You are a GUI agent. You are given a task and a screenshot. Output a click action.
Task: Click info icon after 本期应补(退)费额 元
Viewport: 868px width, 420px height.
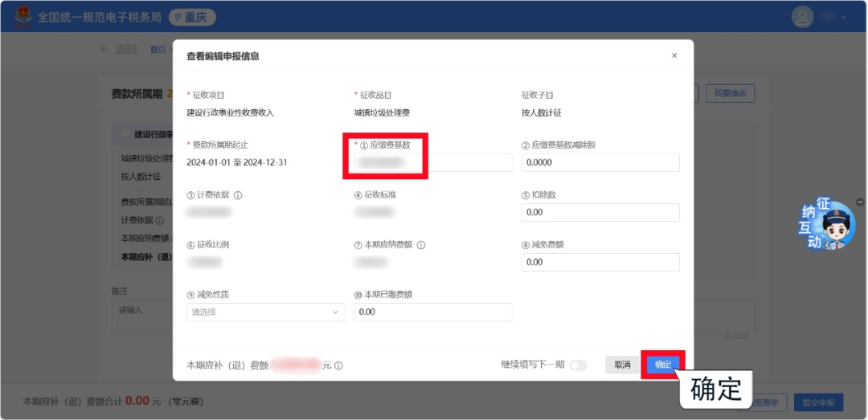[338, 365]
